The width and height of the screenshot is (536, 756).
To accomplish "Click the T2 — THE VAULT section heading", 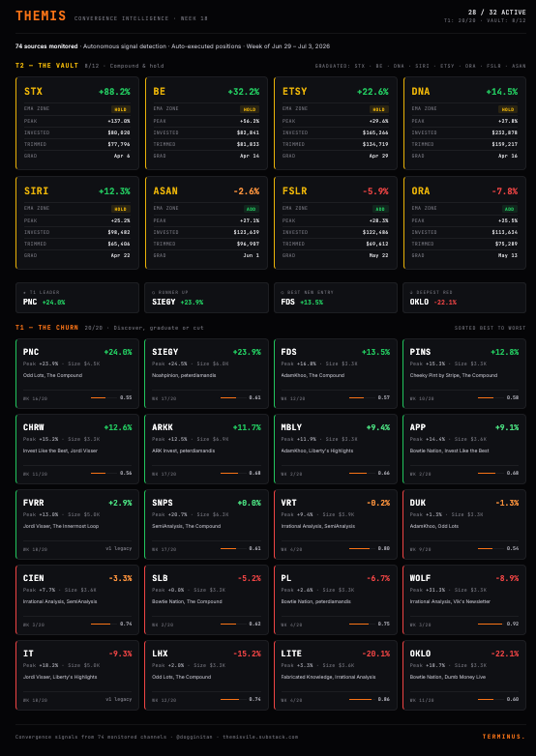I will (x=46, y=66).
